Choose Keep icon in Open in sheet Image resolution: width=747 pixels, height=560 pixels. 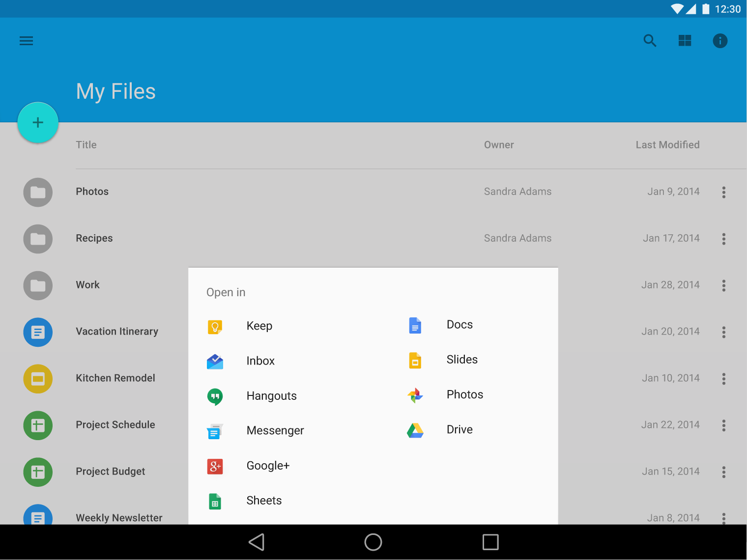click(215, 326)
